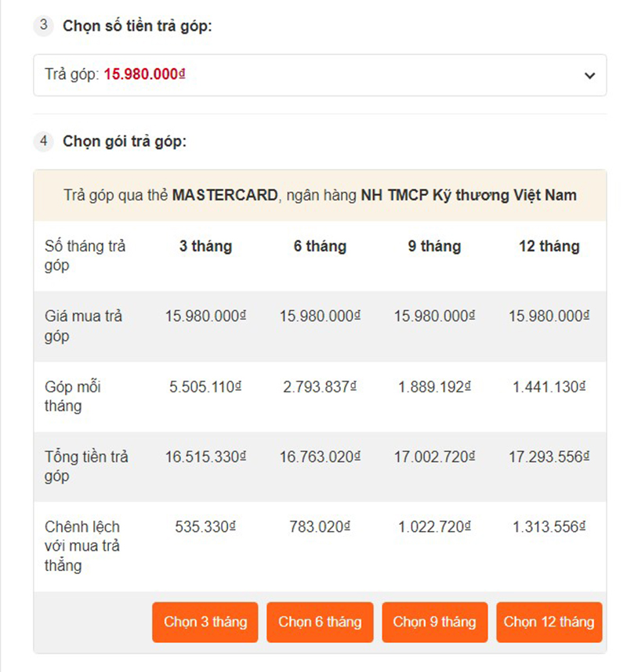Select the 12 tháng column header
The width and height of the screenshot is (627, 672).
[x=549, y=246]
